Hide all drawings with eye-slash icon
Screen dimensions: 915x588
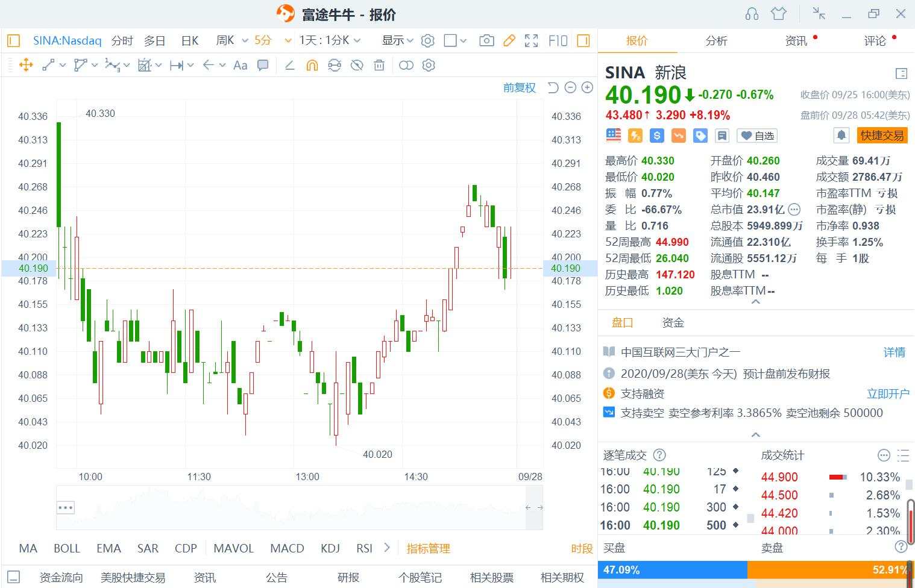[x=357, y=65]
